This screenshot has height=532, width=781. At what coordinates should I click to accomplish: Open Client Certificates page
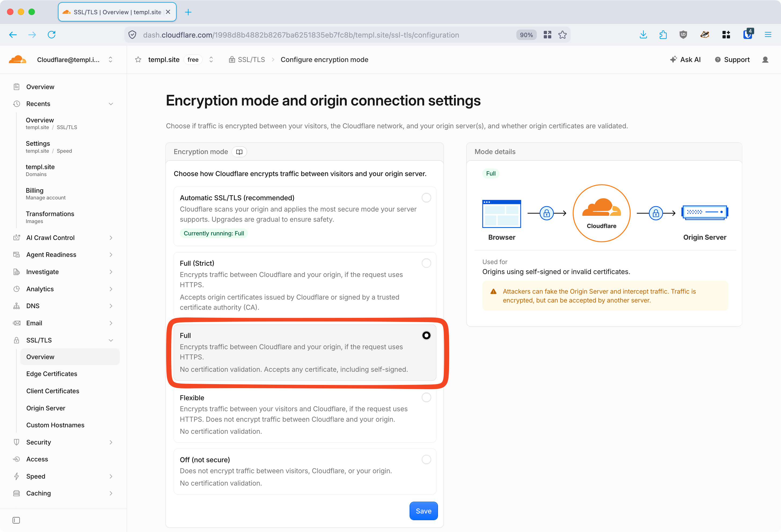53,391
